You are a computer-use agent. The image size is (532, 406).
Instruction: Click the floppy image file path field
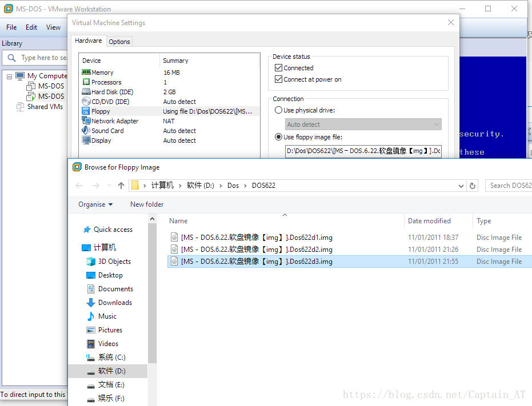pyautogui.click(x=363, y=151)
